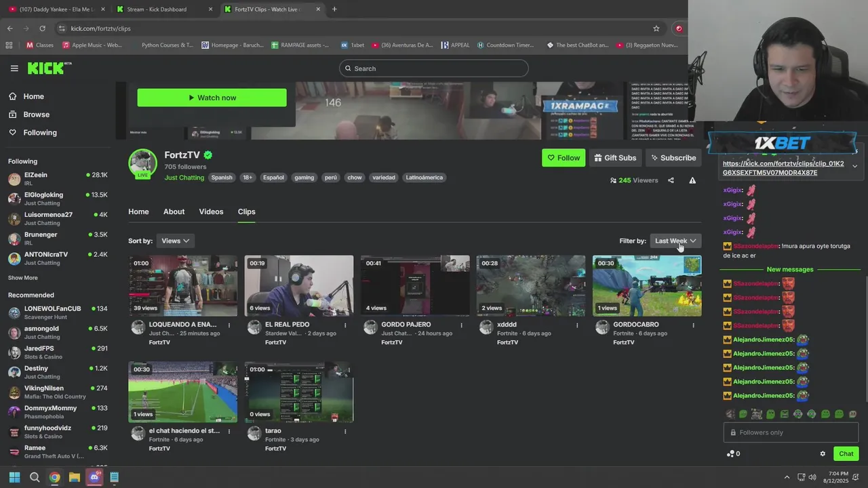Open options menu for tarao clip

345,431
